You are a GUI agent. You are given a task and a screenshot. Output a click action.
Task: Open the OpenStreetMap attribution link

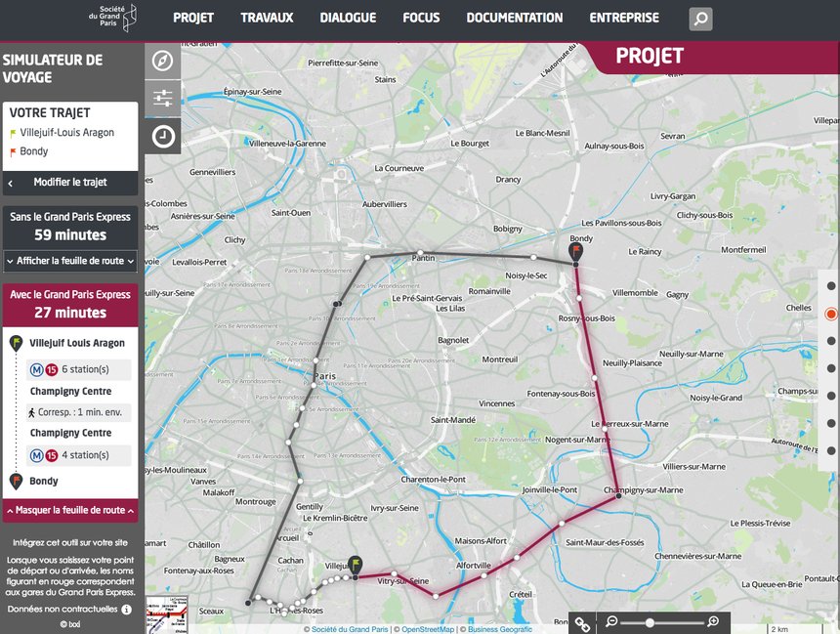428,629
